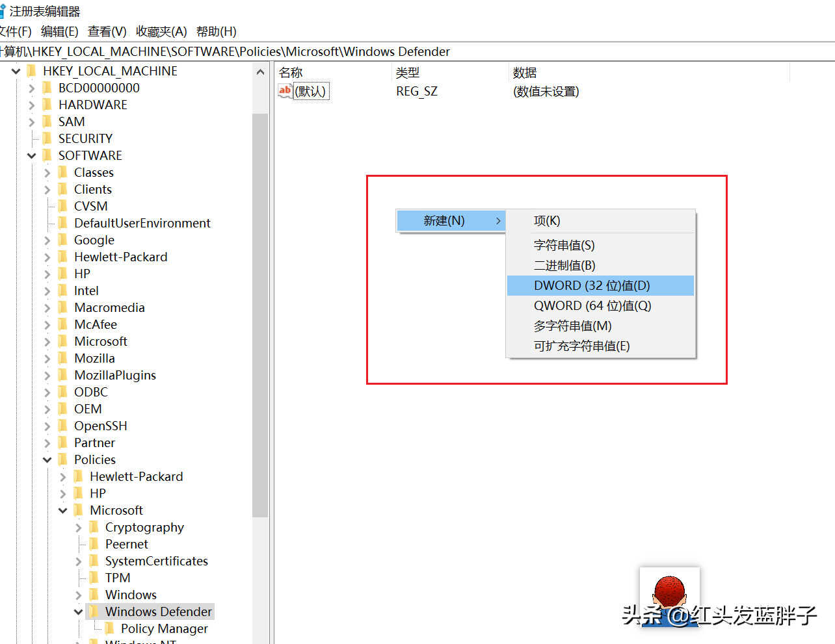
Task: Choose 可扩充字符串值(E) from the menu
Action: 601,346
